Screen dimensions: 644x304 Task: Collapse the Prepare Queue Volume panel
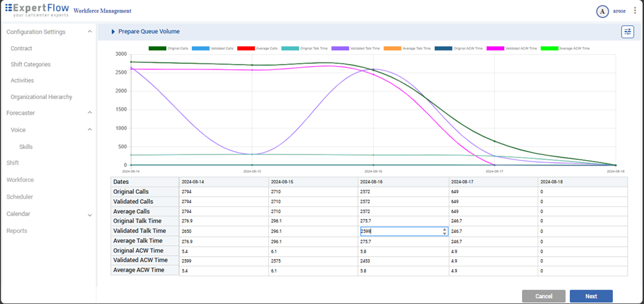click(113, 32)
